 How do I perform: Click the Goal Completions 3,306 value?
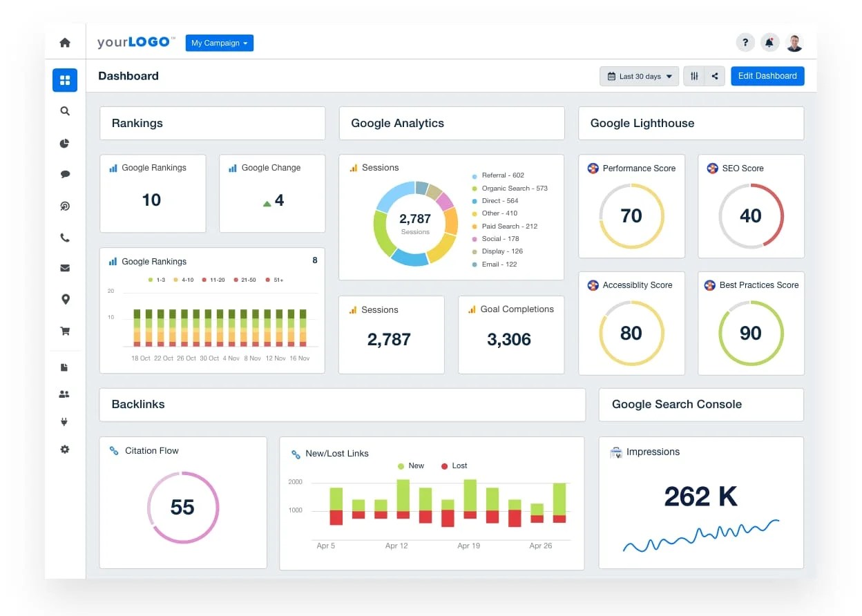pyautogui.click(x=509, y=340)
